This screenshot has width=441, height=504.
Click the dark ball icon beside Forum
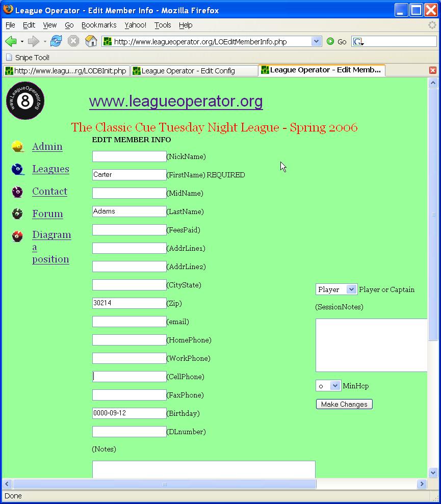(18, 214)
